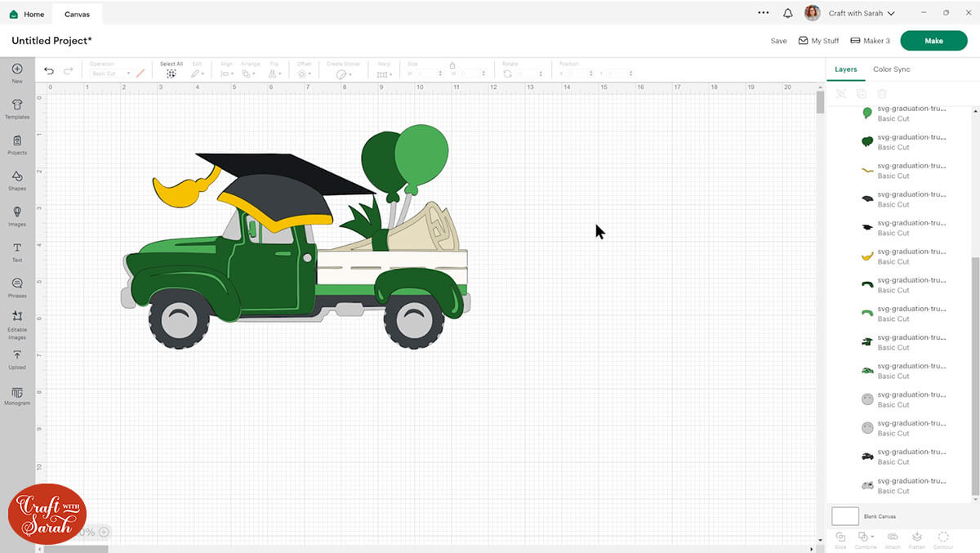Expand the Arrange dropdown
980x553 pixels.
tap(248, 74)
